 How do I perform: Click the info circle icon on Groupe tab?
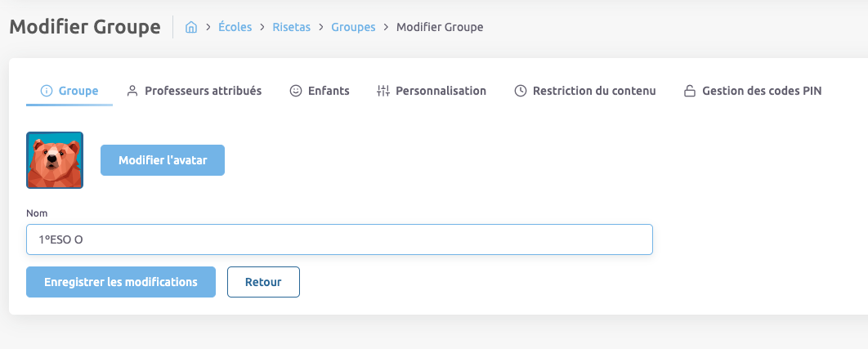[x=47, y=91]
